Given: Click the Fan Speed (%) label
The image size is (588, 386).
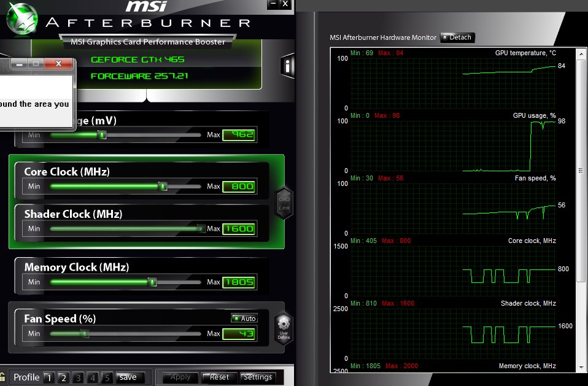Looking at the screenshot, I should click(60, 319).
